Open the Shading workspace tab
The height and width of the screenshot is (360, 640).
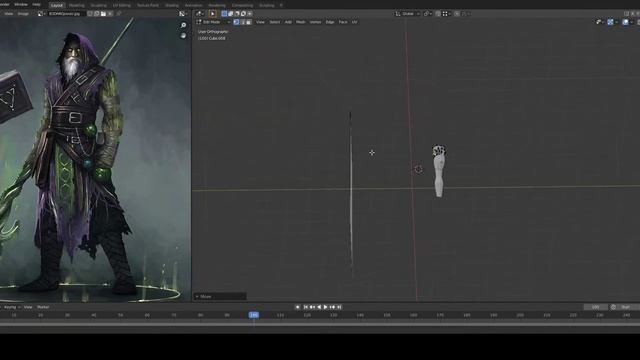coord(172,5)
